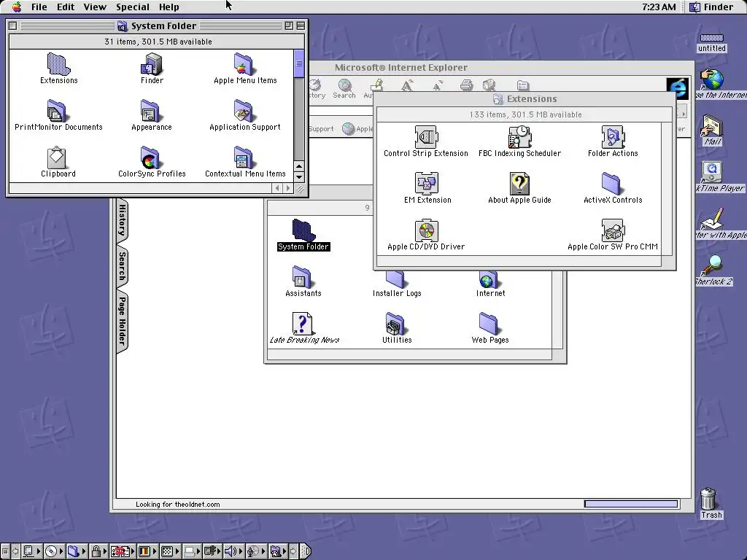This screenshot has width=747, height=560.
Task: Click the Search button in Internet Explorer toolbar
Action: [x=344, y=89]
